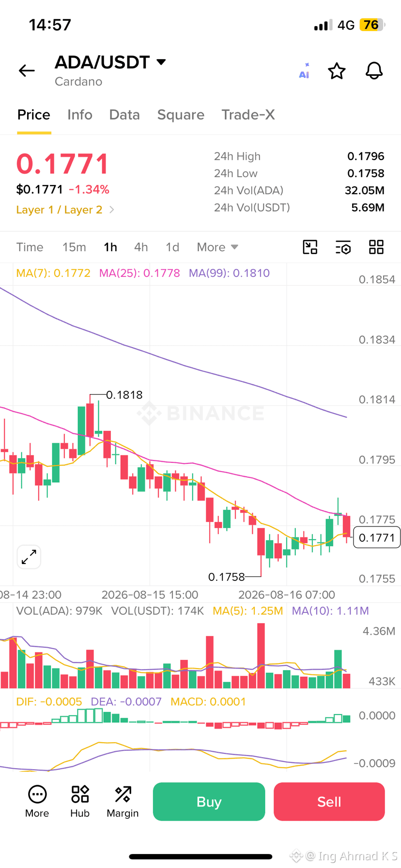Tap the 4.36M volume axis label
401x868 pixels.
point(379,631)
